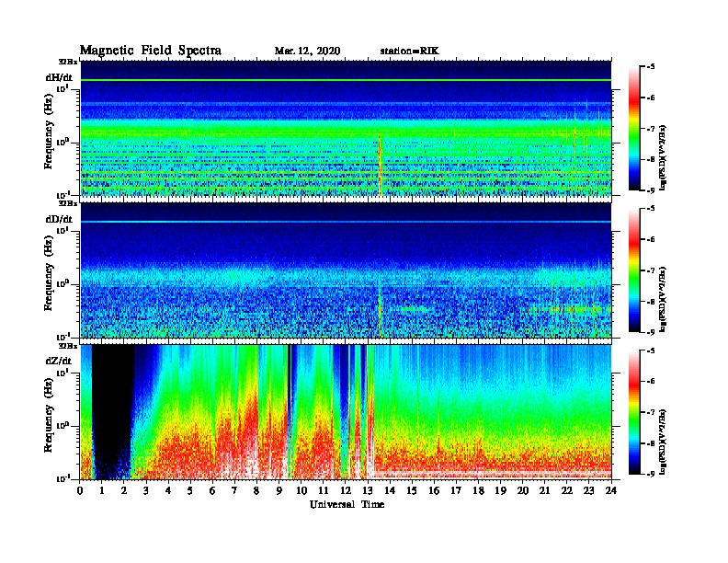Click the -9 label on dH/dt color scale
Viewport: 728px width, 563px height.
[x=650, y=190]
